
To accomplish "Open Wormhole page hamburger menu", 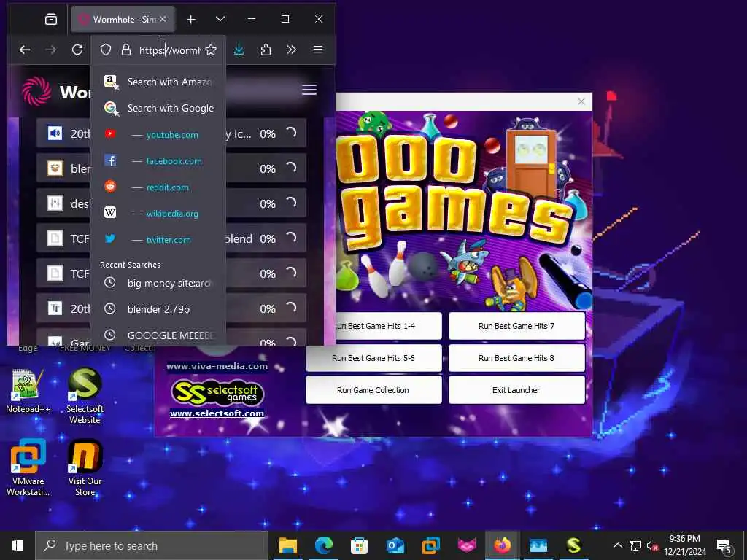I will (x=309, y=89).
